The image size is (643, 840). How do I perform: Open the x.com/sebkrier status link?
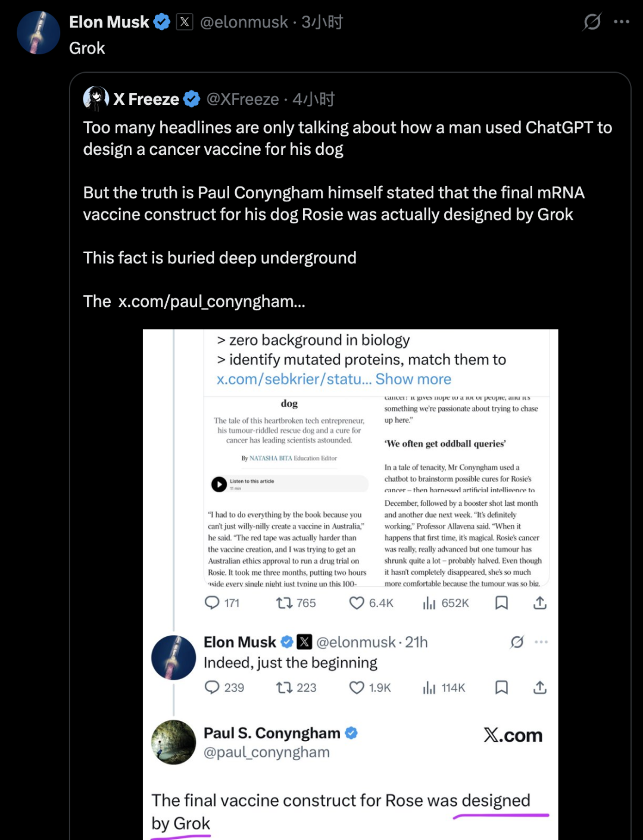(x=294, y=379)
